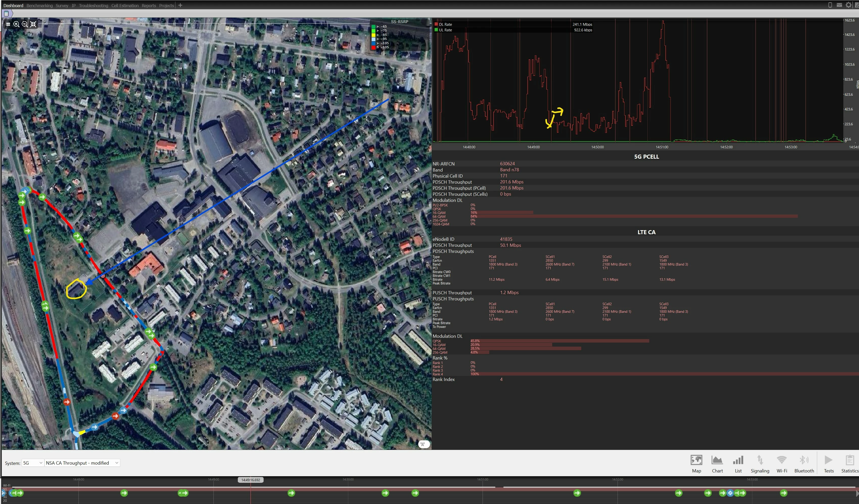This screenshot has width=859, height=504.
Task: Open the map hamburger menu
Action: click(8, 24)
